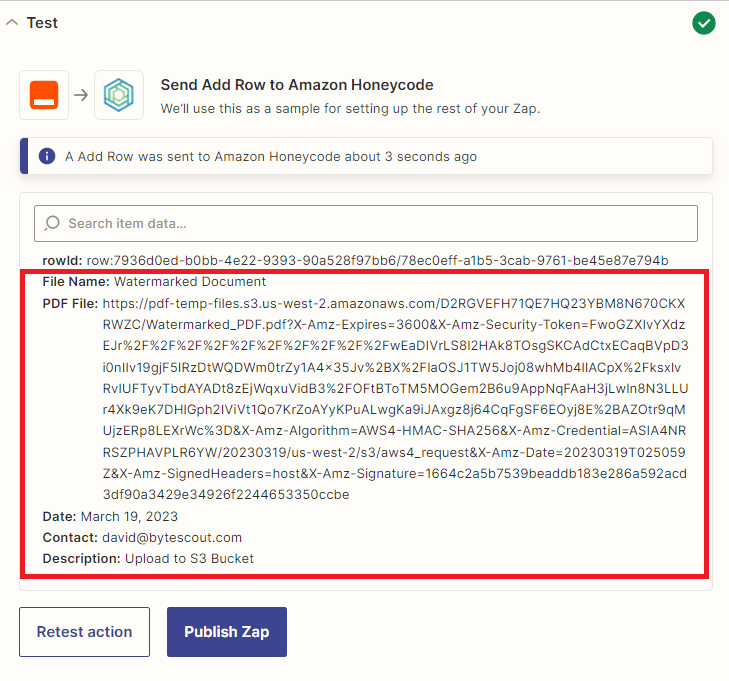729x681 pixels.
Task: Click the 'Add Row was sent' notification banner
Action: (x=270, y=157)
